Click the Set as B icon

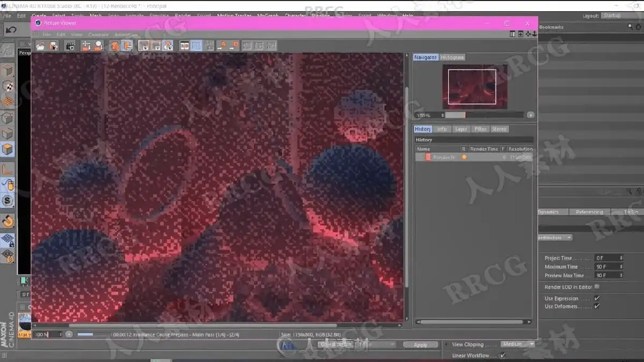233,46
